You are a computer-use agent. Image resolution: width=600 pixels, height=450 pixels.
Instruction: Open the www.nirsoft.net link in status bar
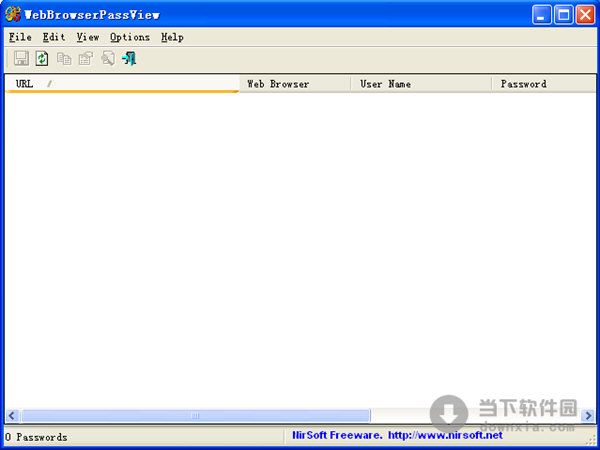click(x=445, y=435)
